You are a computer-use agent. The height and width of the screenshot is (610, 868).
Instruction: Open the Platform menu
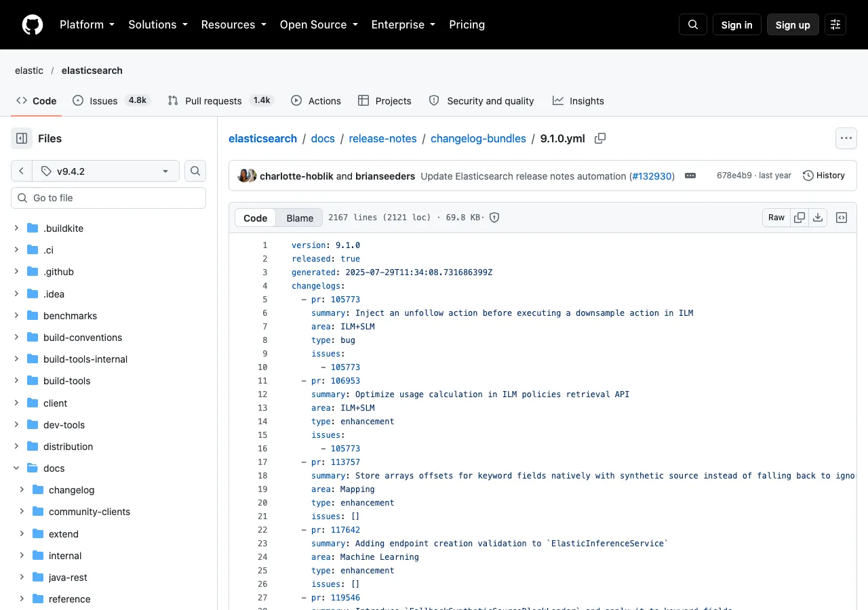pos(87,24)
